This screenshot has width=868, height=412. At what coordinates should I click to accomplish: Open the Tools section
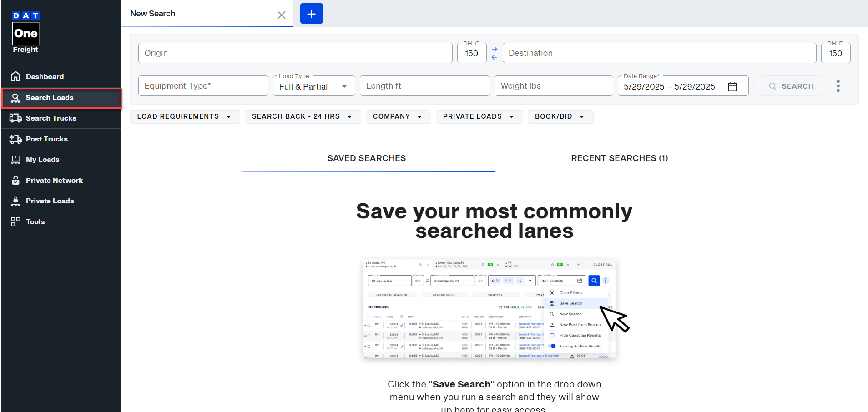(x=35, y=221)
